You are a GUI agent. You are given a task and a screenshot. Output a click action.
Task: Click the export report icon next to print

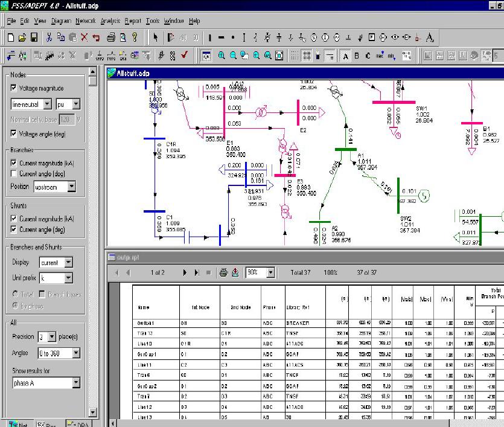point(235,272)
